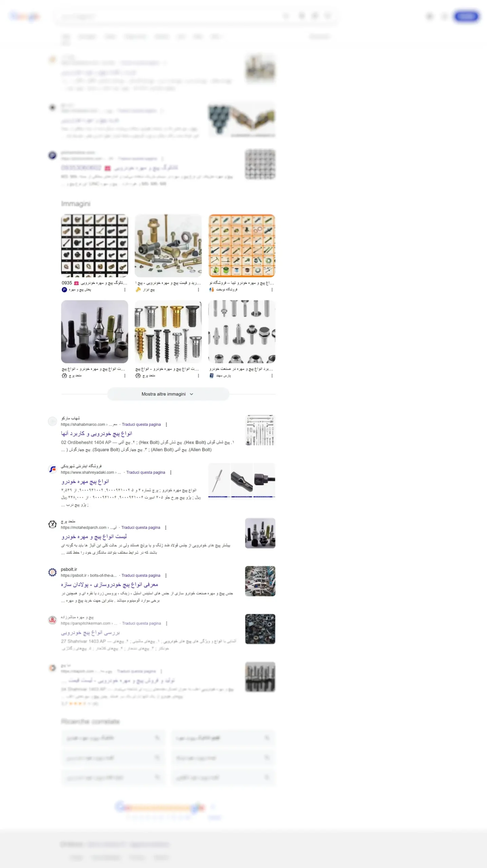Open three-dot menu for shahreyadaki.com result
Screen dimensions: 487x868
(x=170, y=472)
